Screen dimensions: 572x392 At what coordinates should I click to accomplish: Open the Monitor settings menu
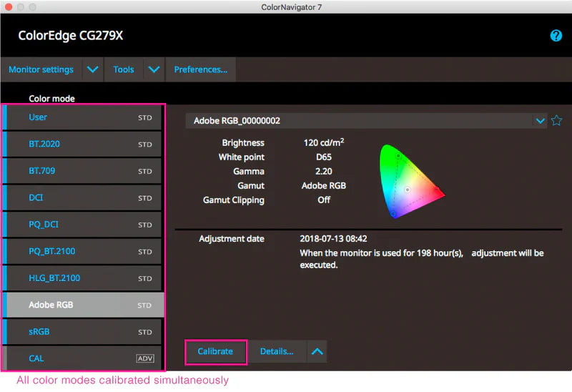click(x=41, y=69)
